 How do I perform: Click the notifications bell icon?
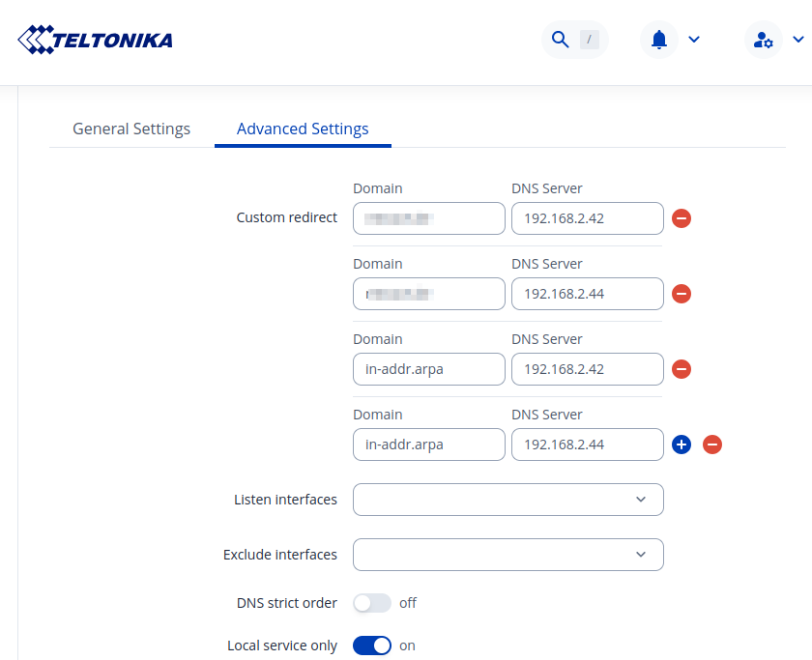click(659, 40)
